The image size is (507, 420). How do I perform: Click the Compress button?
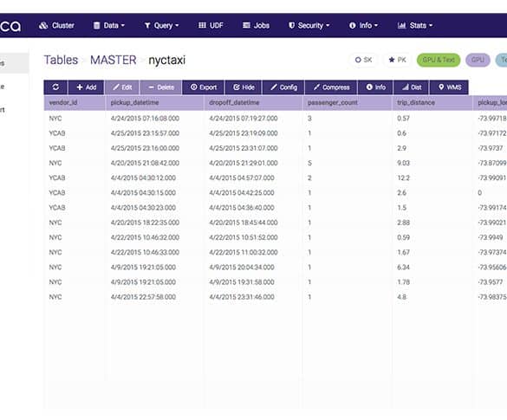click(x=331, y=87)
